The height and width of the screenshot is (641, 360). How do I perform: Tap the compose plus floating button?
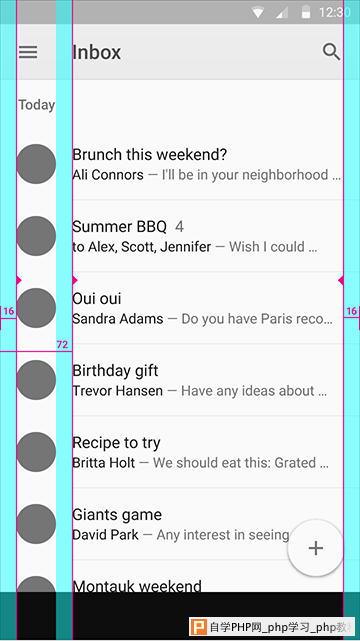tap(315, 548)
